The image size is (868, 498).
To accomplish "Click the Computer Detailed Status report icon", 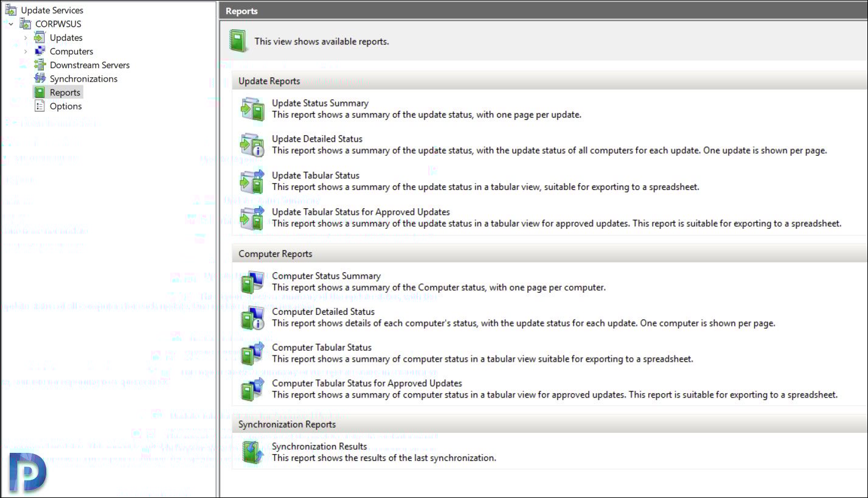I will [x=252, y=318].
